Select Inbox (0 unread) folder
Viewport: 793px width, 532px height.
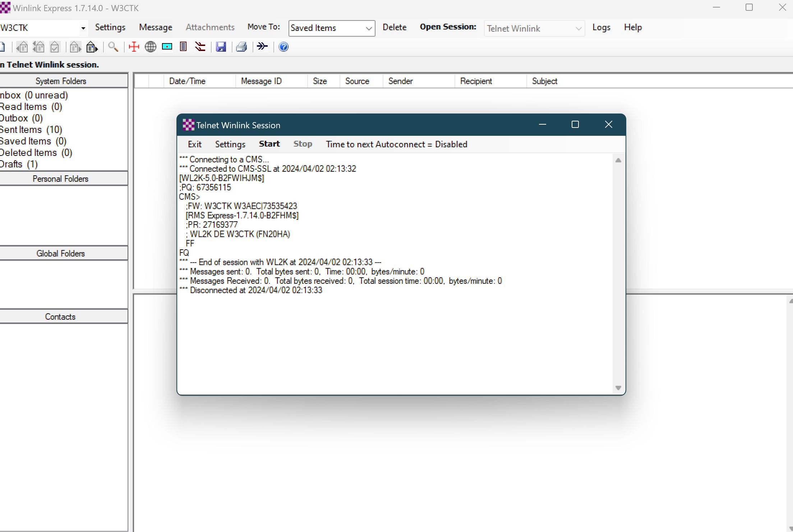(34, 95)
